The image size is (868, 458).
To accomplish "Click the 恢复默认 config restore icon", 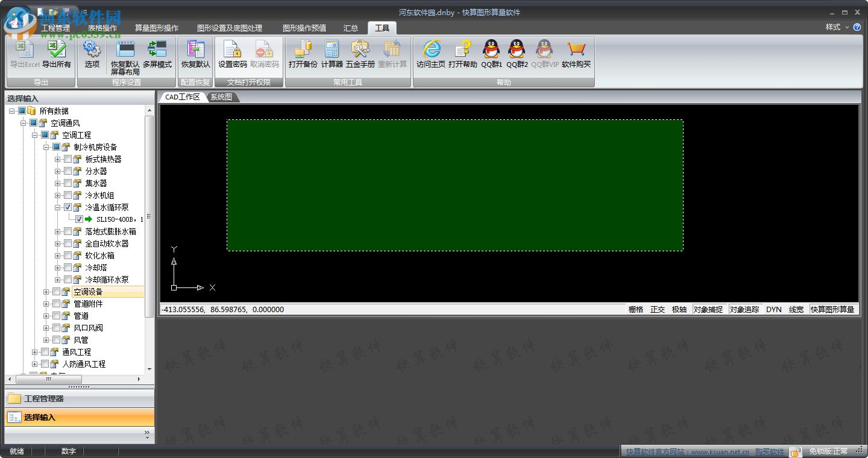I will [x=196, y=49].
